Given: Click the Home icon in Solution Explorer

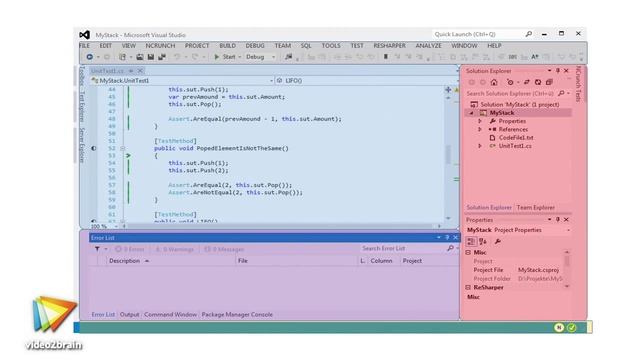Looking at the screenshot, I should click(494, 82).
